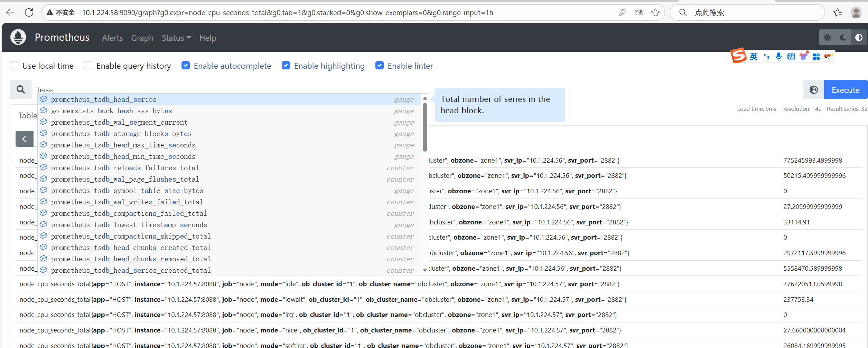Select the browser-preference contrast theme icon
Viewport: 868px width, 348px height.
[x=859, y=38]
